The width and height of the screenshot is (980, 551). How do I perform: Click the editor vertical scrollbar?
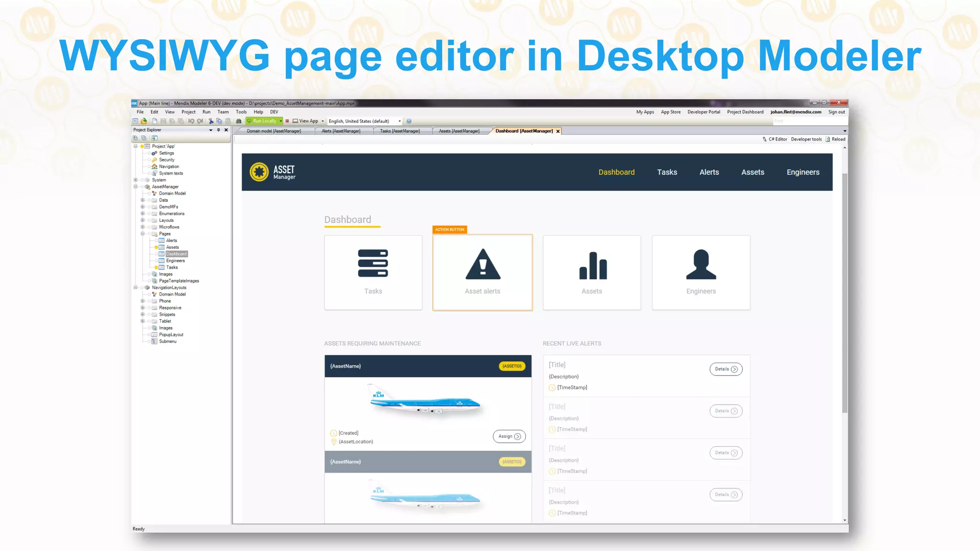pyautogui.click(x=845, y=293)
